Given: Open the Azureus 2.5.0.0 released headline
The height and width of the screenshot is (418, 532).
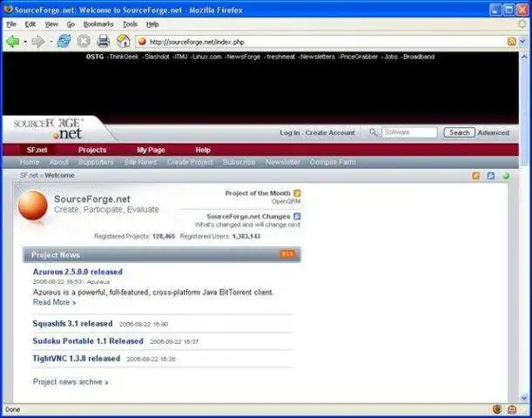Looking at the screenshot, I should coord(77,272).
